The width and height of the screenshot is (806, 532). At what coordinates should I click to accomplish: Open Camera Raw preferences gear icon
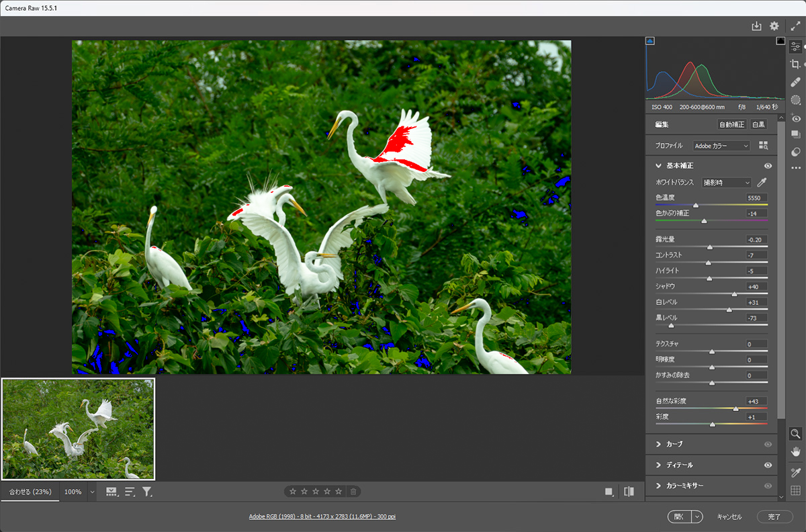(774, 26)
